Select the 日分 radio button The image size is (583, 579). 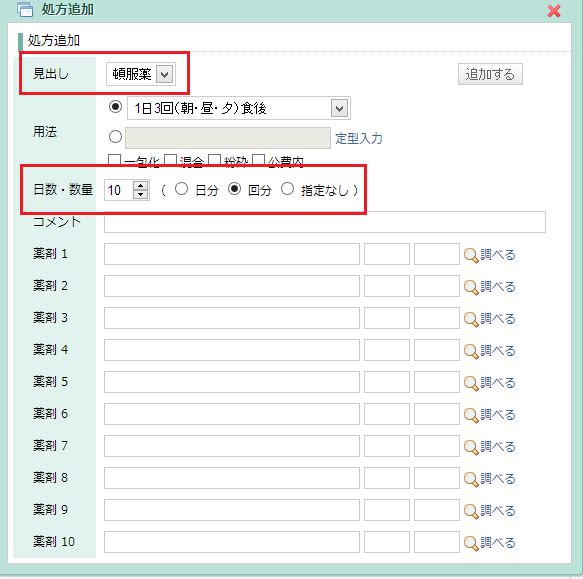tap(181, 189)
